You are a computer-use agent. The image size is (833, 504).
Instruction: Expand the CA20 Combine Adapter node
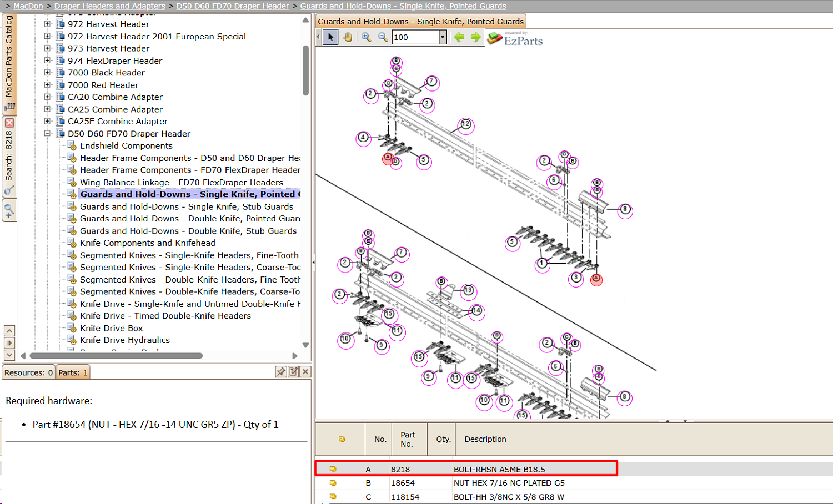pos(47,97)
